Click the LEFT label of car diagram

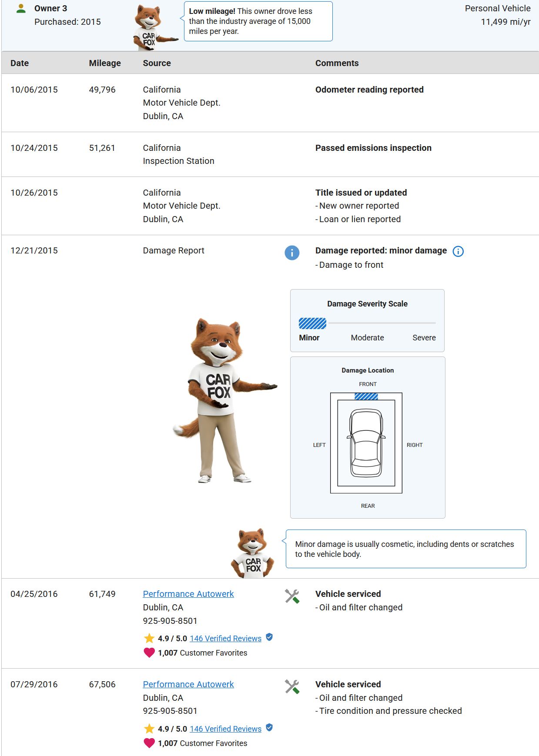319,445
